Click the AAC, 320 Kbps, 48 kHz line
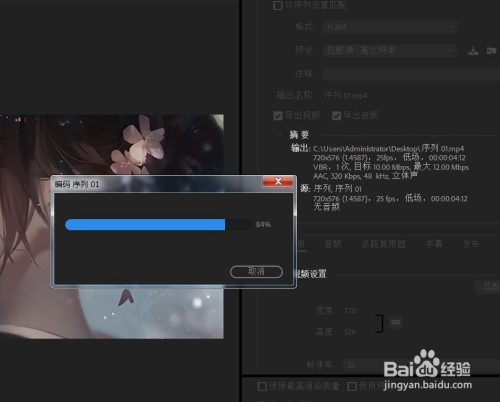The image size is (500, 402). click(x=365, y=176)
